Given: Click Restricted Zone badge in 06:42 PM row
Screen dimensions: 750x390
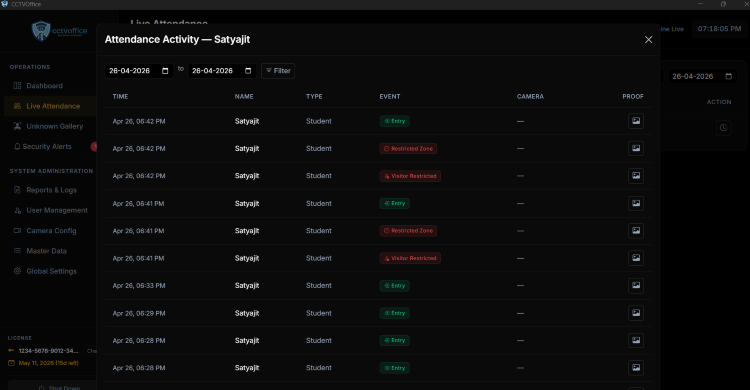Looking at the screenshot, I should point(408,148).
